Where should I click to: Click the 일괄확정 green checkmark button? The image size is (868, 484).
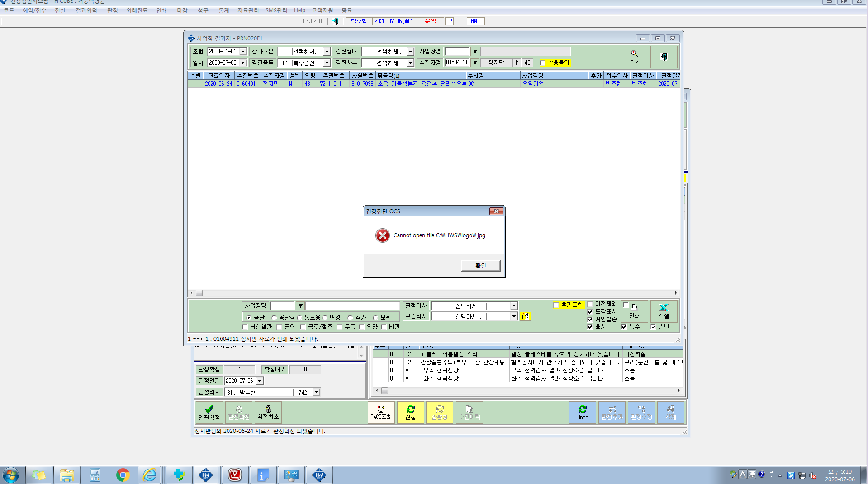click(x=209, y=413)
